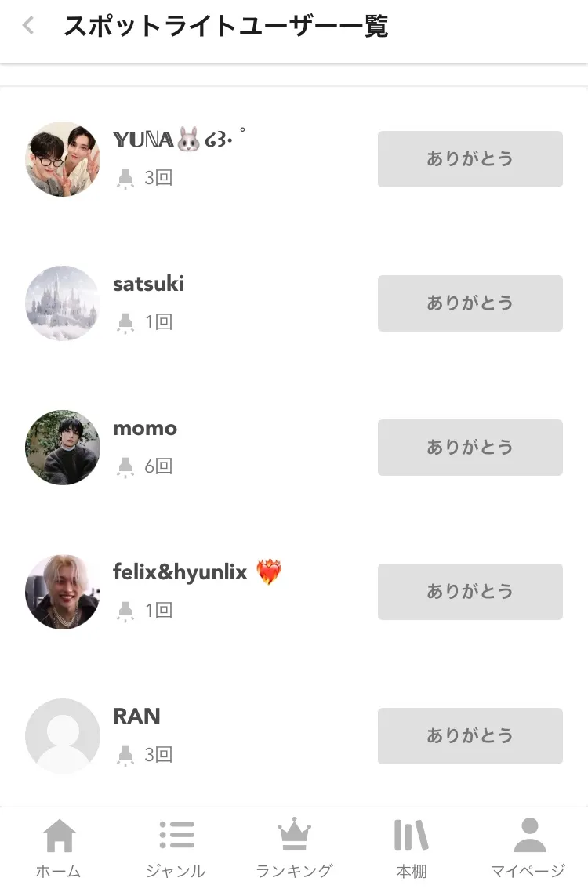Open the ジャンル genre list tab
The image size is (588, 896).
point(176,847)
